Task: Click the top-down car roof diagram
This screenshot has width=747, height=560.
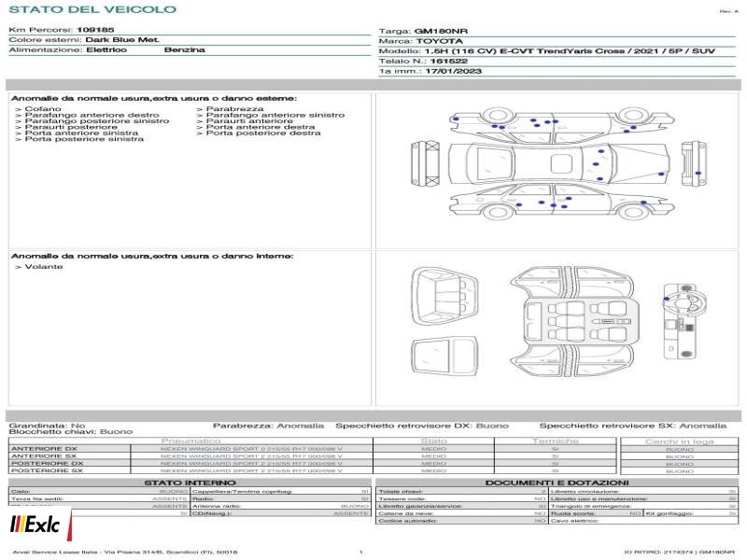Action: point(559,164)
